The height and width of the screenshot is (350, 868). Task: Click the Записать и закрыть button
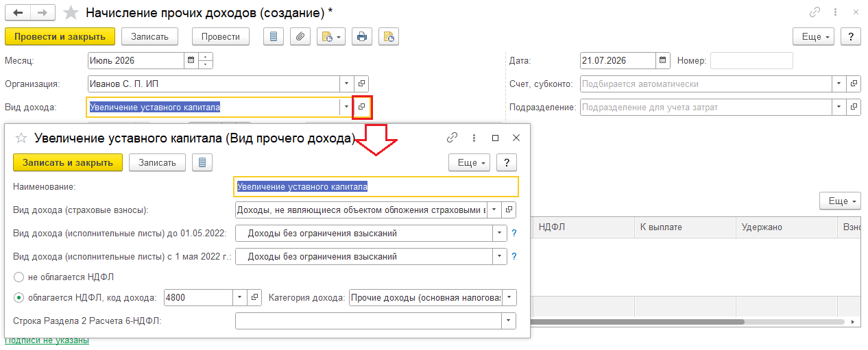coord(68,162)
